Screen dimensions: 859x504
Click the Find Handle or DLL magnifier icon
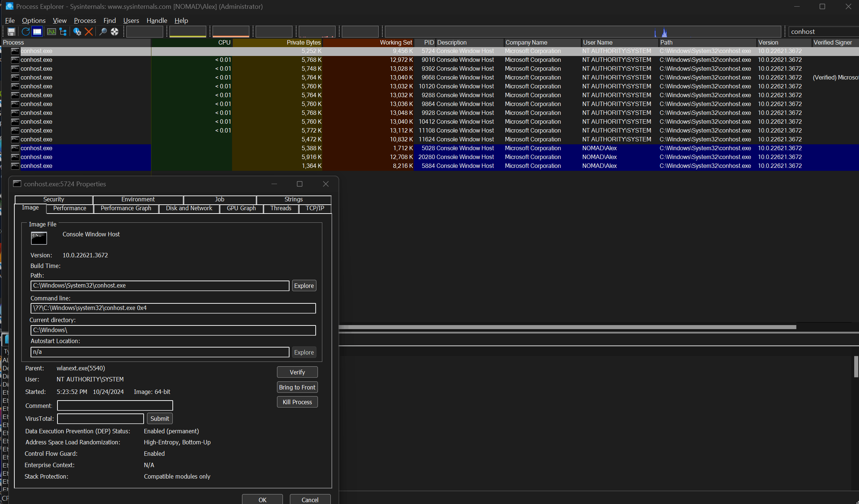(x=103, y=32)
